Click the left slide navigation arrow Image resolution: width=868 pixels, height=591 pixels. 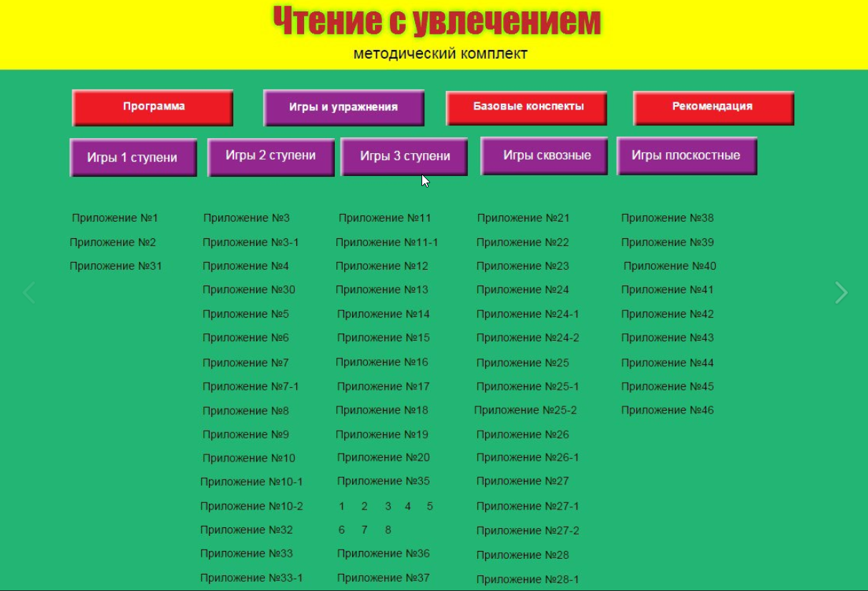(x=29, y=293)
